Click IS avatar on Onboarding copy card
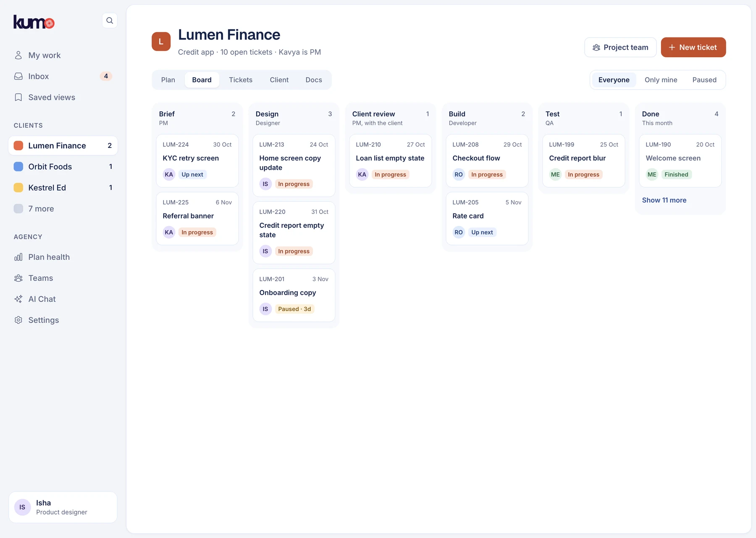756x538 pixels. click(265, 309)
